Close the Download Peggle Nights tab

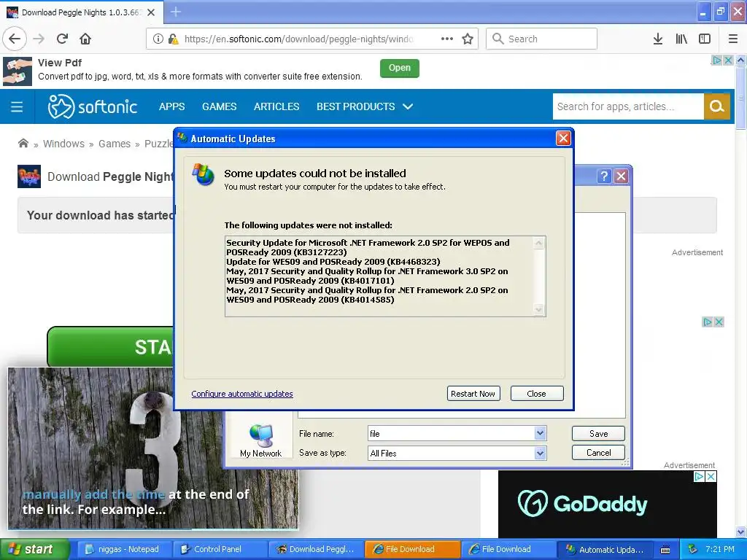(151, 12)
